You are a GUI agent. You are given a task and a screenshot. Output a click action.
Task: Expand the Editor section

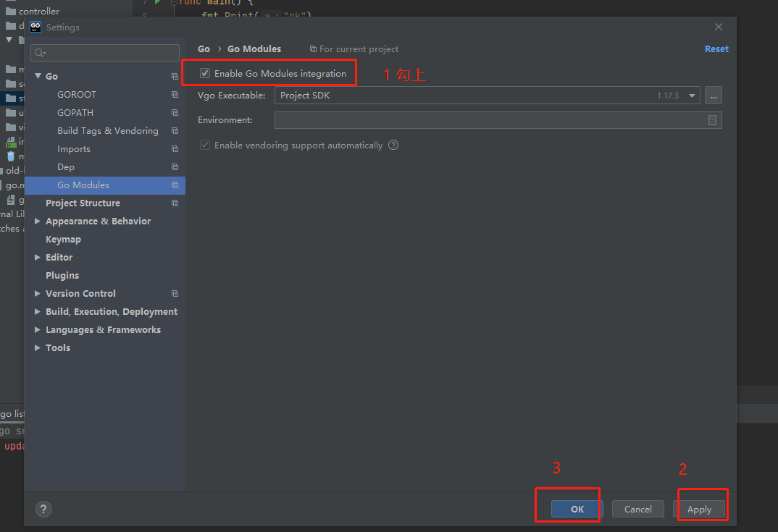[37, 258]
